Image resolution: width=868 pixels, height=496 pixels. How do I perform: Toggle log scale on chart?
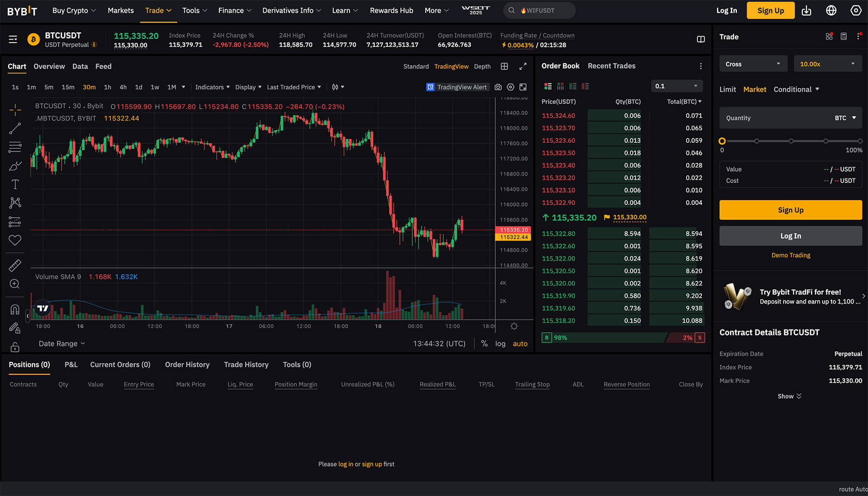point(500,344)
